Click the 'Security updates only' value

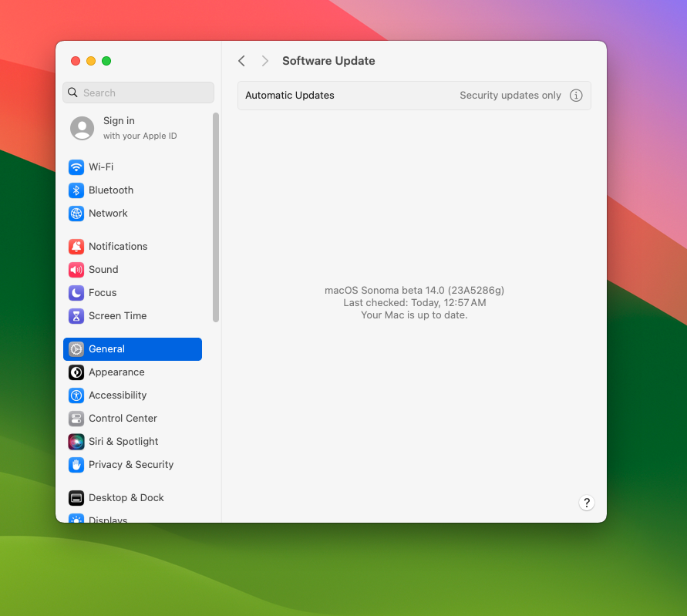510,96
